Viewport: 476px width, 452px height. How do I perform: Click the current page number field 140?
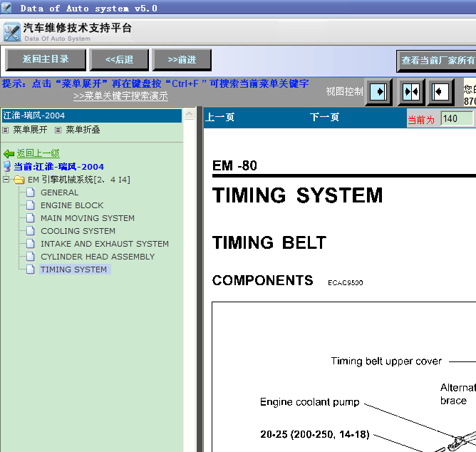(457, 118)
